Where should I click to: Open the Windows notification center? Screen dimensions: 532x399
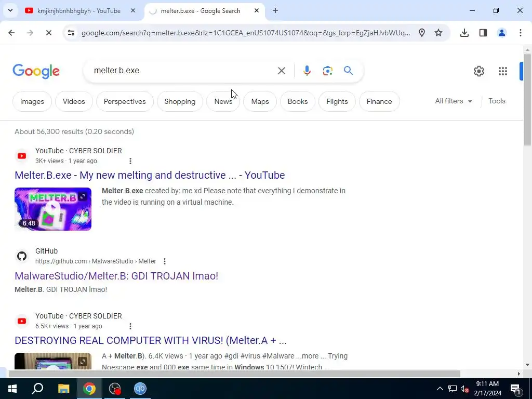[x=515, y=389]
